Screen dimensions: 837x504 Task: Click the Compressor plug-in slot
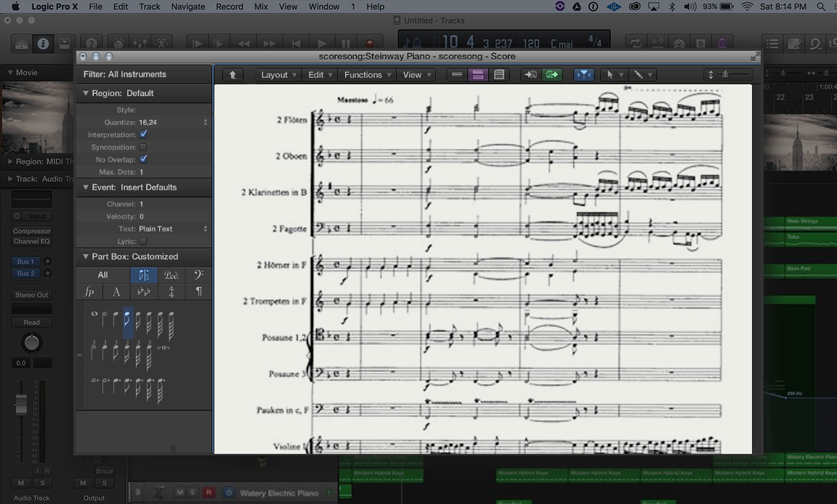31,232
